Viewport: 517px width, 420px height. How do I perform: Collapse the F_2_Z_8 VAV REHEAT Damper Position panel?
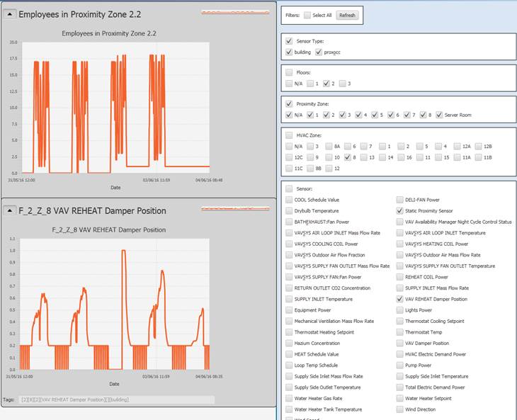(10, 210)
